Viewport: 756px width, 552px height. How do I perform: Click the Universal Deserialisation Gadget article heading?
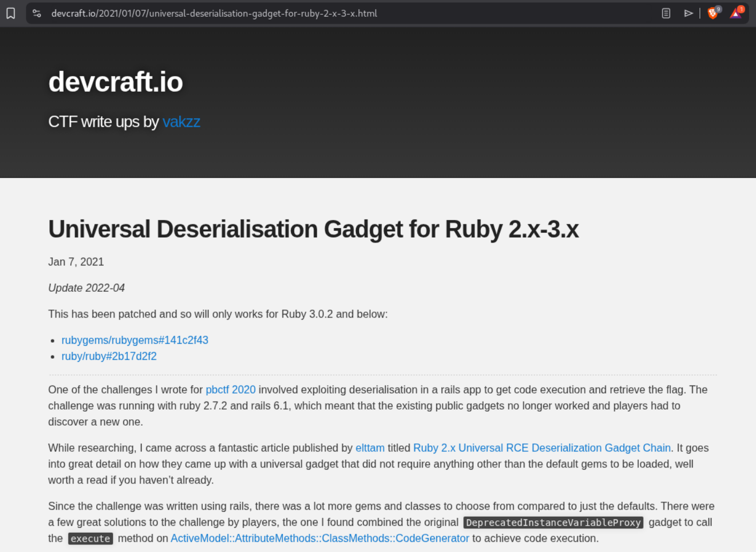pyautogui.click(x=314, y=229)
